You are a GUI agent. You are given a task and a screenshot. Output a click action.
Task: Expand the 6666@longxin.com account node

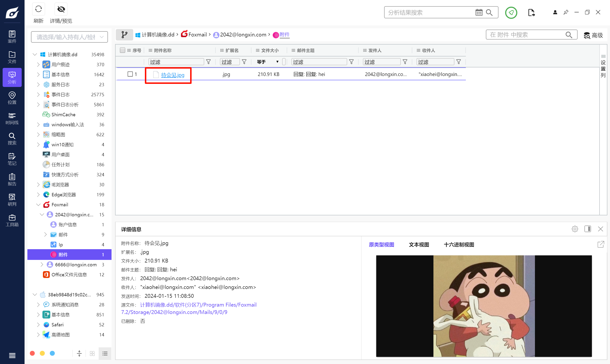coord(42,264)
